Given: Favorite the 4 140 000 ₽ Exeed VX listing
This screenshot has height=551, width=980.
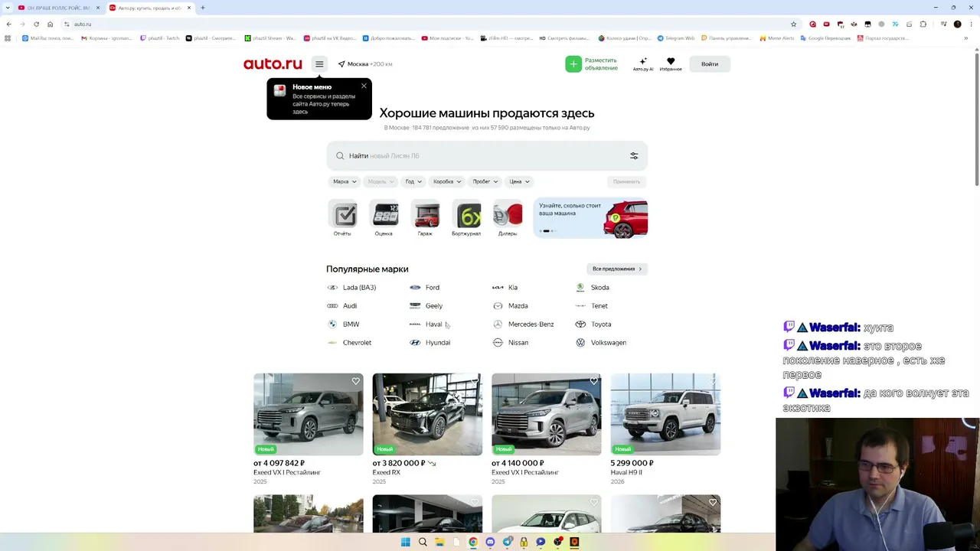Looking at the screenshot, I should [593, 381].
